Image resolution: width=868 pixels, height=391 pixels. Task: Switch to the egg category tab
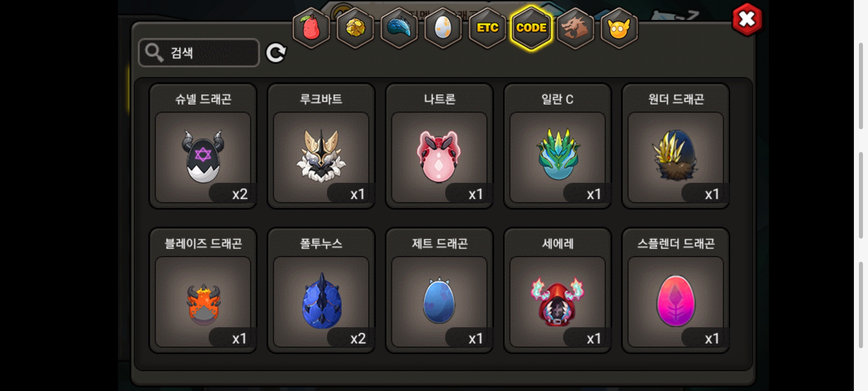(443, 28)
